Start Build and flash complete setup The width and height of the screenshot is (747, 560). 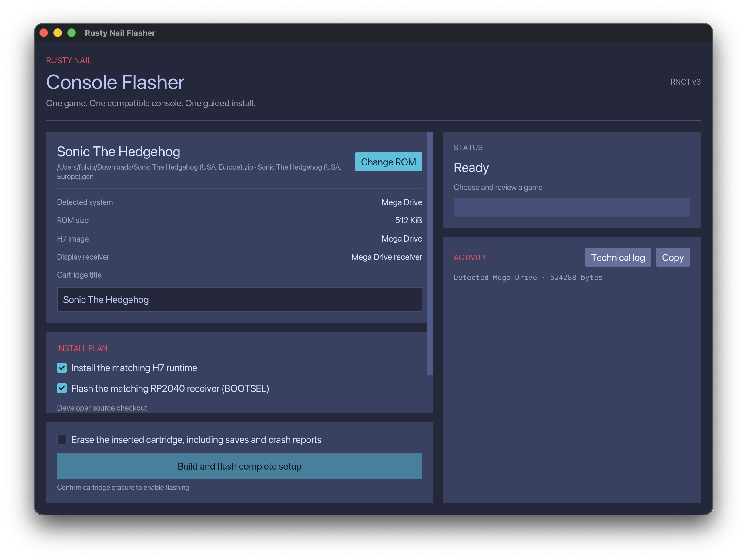pos(240,466)
